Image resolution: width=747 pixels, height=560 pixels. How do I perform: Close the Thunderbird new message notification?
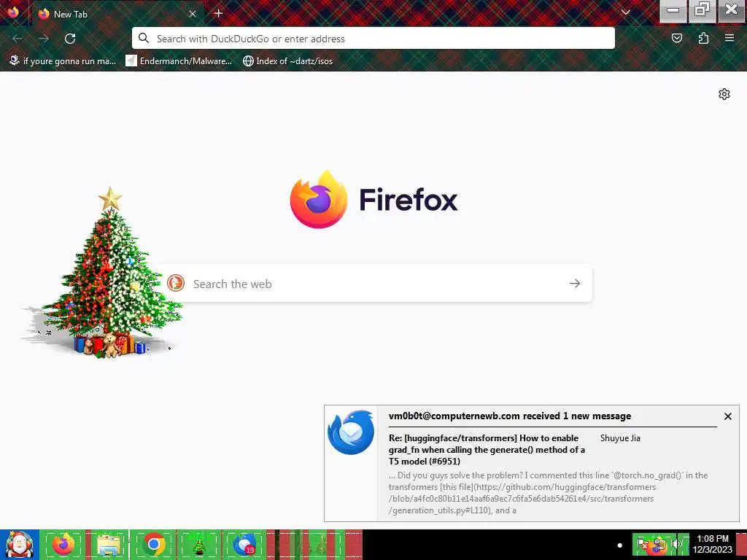point(727,416)
